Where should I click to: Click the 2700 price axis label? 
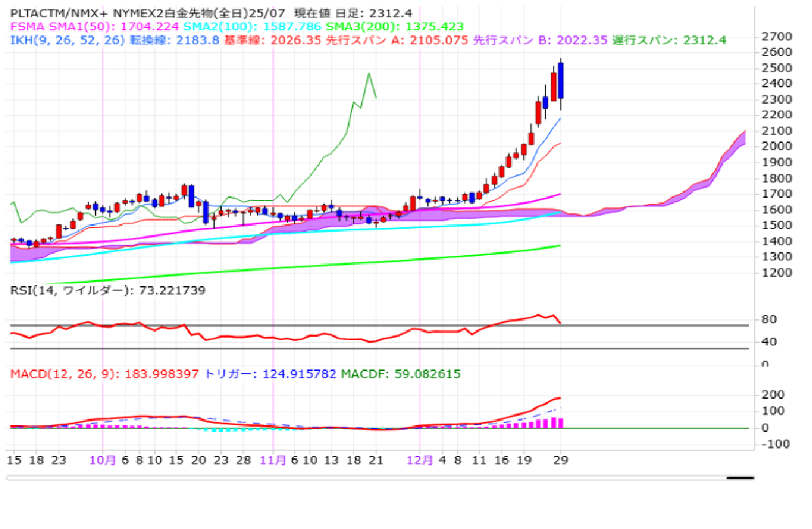point(776,36)
